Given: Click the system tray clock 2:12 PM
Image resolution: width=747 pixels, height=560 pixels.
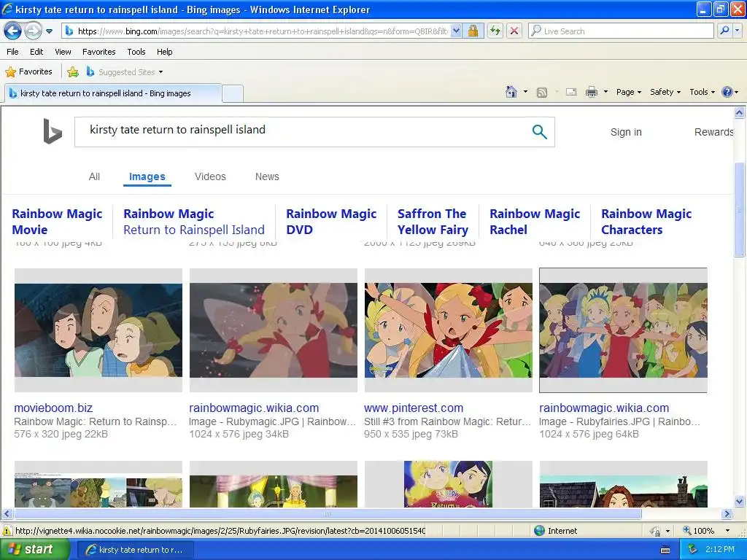Looking at the screenshot, I should pyautogui.click(x=720, y=549).
